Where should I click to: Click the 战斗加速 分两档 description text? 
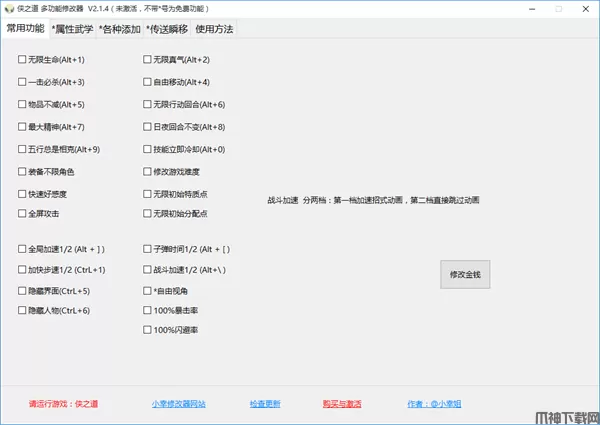pos(373,200)
